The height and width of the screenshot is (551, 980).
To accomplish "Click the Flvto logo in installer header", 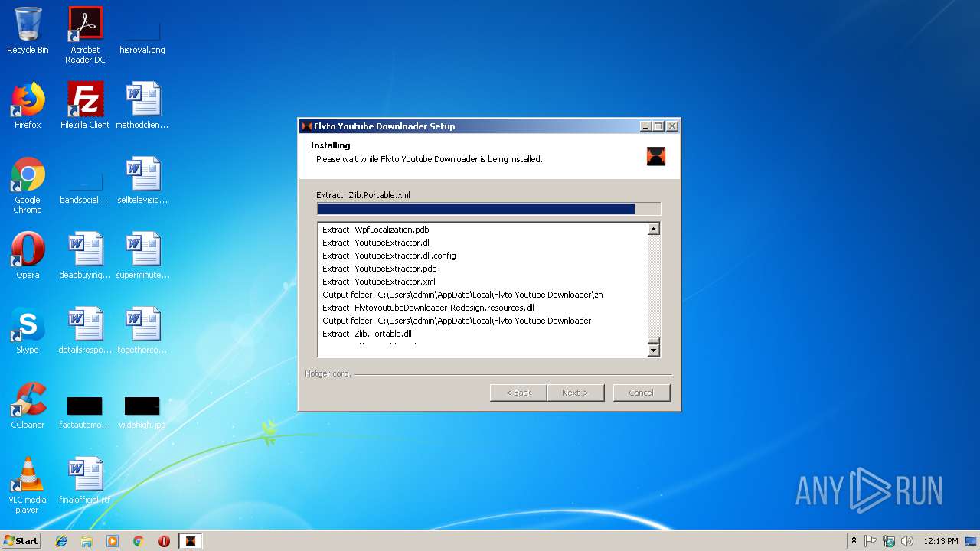I will (x=656, y=156).
